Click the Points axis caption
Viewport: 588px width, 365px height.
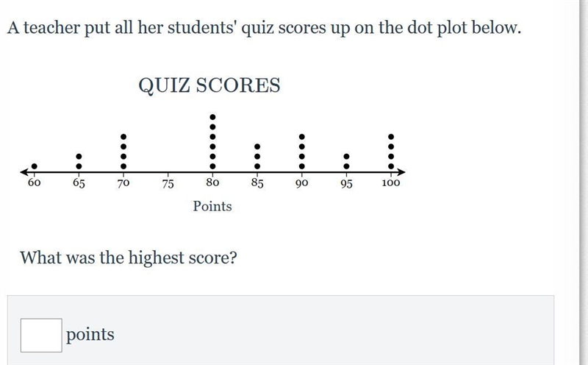[212, 206]
